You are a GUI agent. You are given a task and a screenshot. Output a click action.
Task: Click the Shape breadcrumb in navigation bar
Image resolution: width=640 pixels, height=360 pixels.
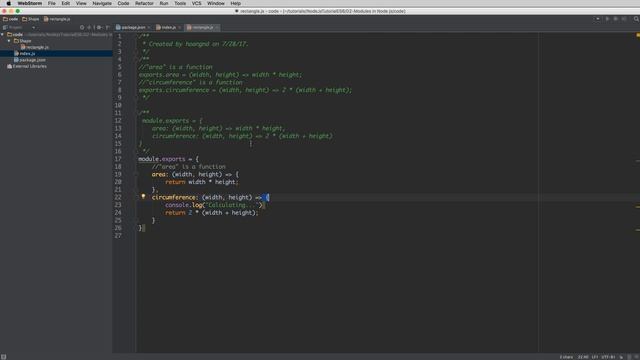(31, 19)
